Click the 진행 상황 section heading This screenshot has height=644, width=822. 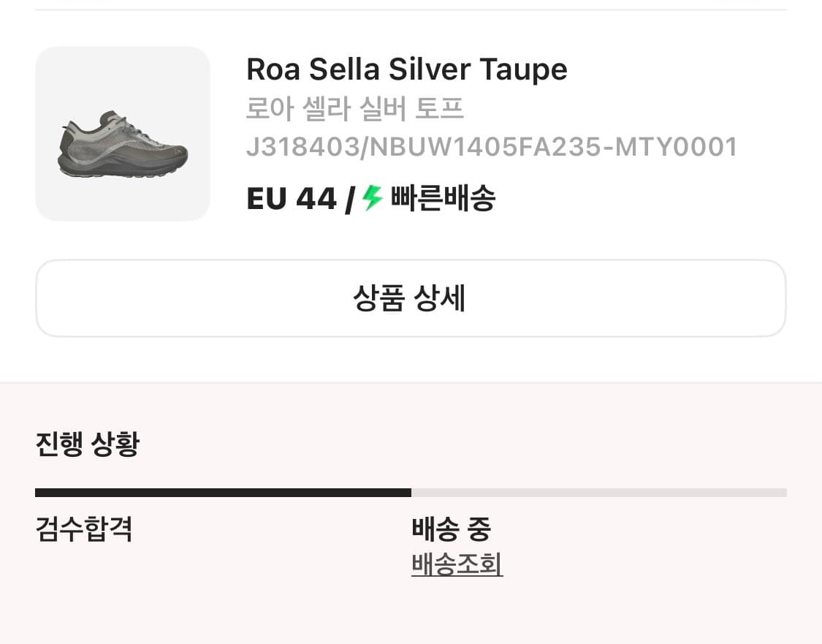88,442
